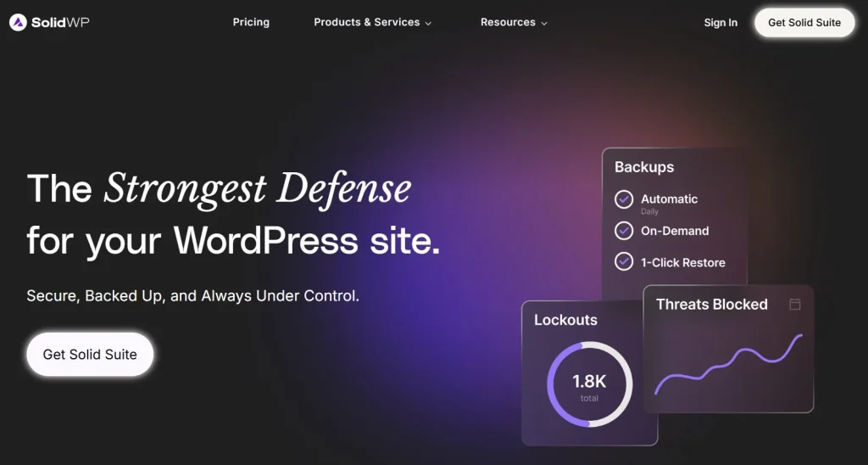Screen dimensions: 868x465
Task: Click the SolidWP wordmark text
Action: (60, 23)
